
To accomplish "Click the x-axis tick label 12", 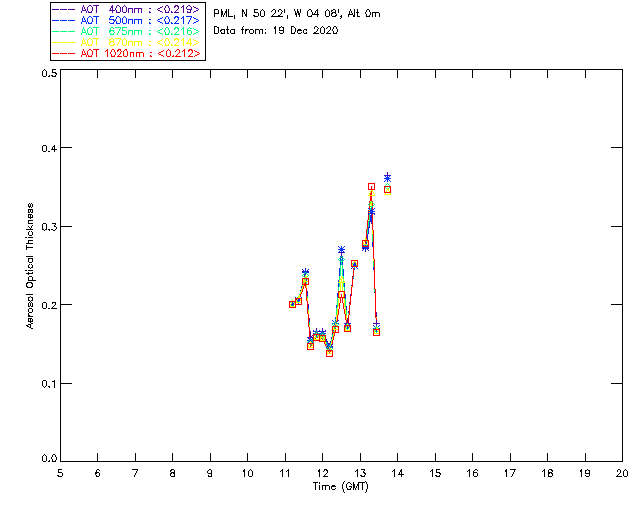I will pos(322,473).
